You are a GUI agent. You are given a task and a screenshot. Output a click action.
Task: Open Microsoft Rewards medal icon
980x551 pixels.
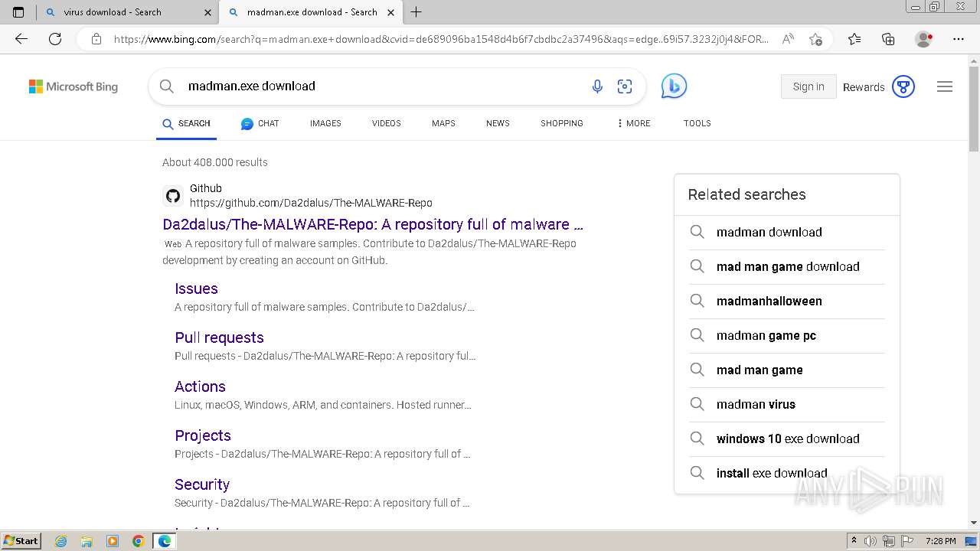coord(903,86)
